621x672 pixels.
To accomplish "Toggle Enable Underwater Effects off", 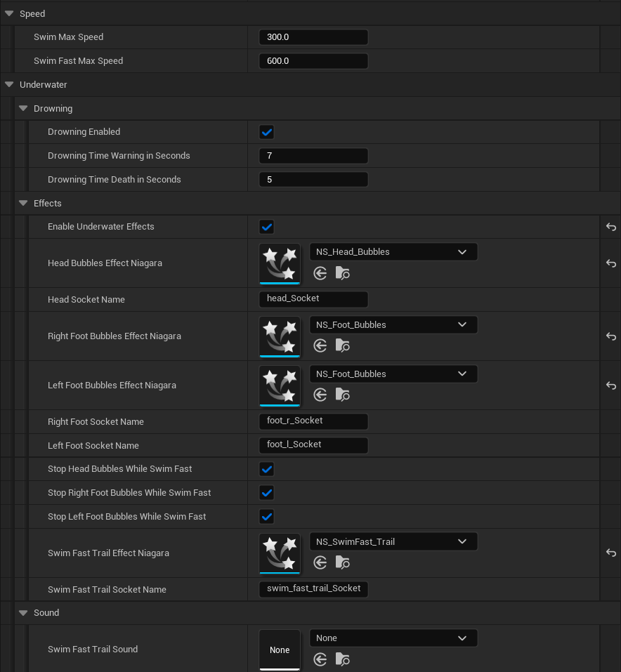I will click(x=266, y=226).
